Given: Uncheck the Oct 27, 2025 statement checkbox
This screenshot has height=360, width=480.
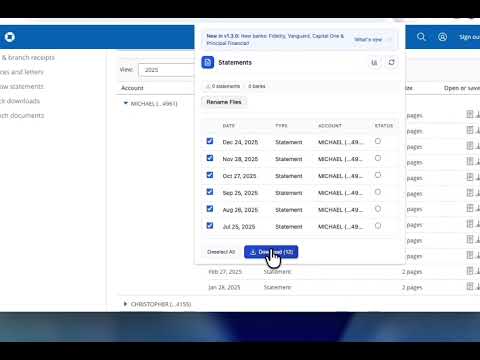Looking at the screenshot, I should click(210, 175).
